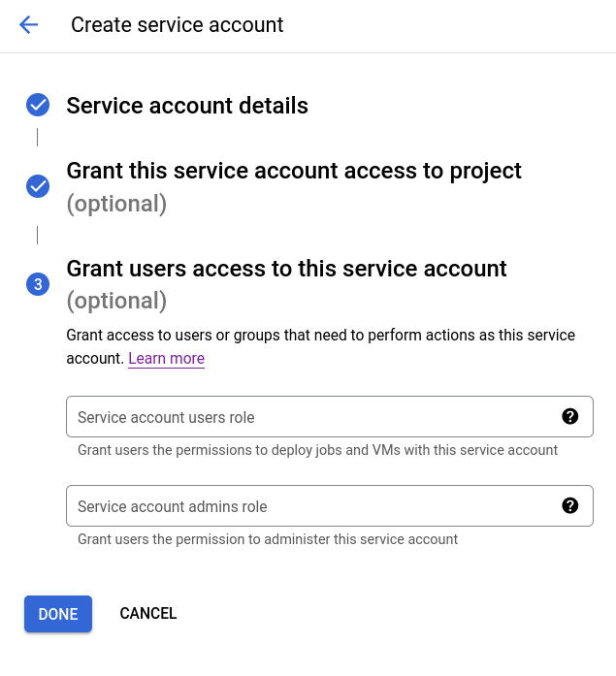Click the optional label under project access step
The height and width of the screenshot is (676, 616).
click(x=116, y=204)
